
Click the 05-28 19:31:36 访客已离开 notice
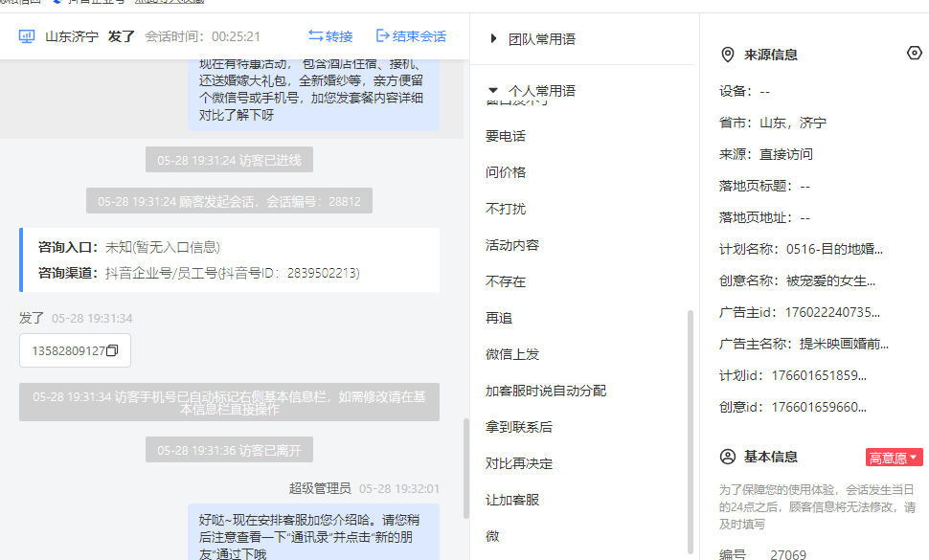coord(229,450)
